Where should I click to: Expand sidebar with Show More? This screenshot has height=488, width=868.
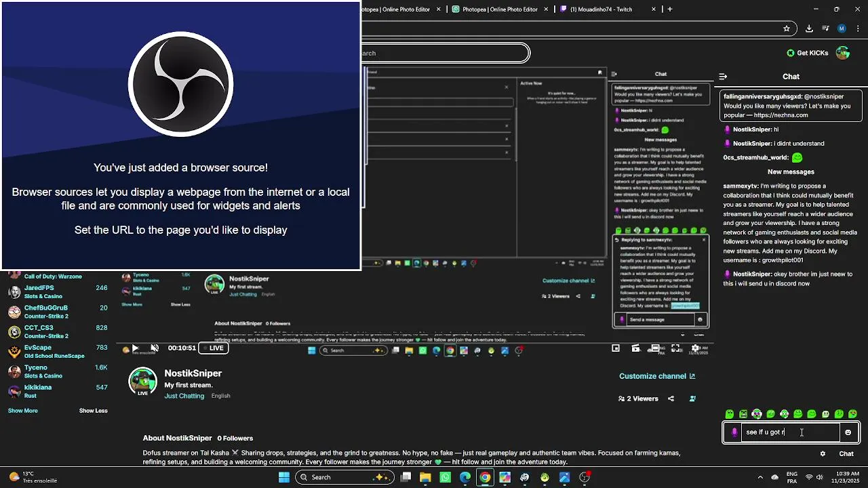(x=23, y=411)
